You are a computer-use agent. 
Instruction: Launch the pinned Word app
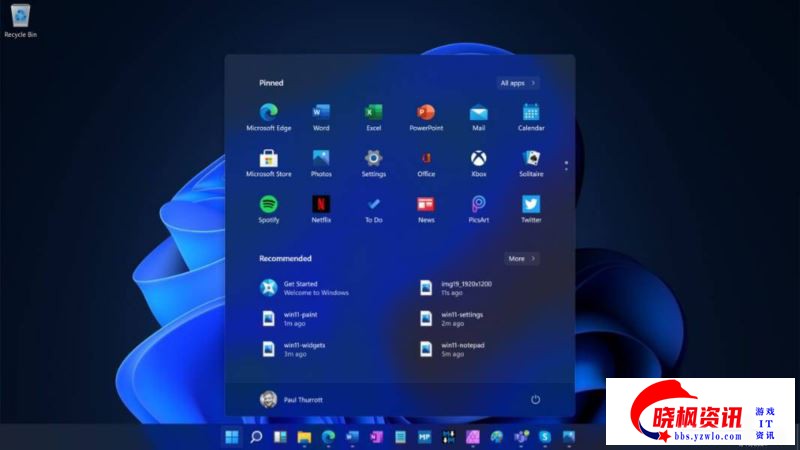tap(321, 113)
